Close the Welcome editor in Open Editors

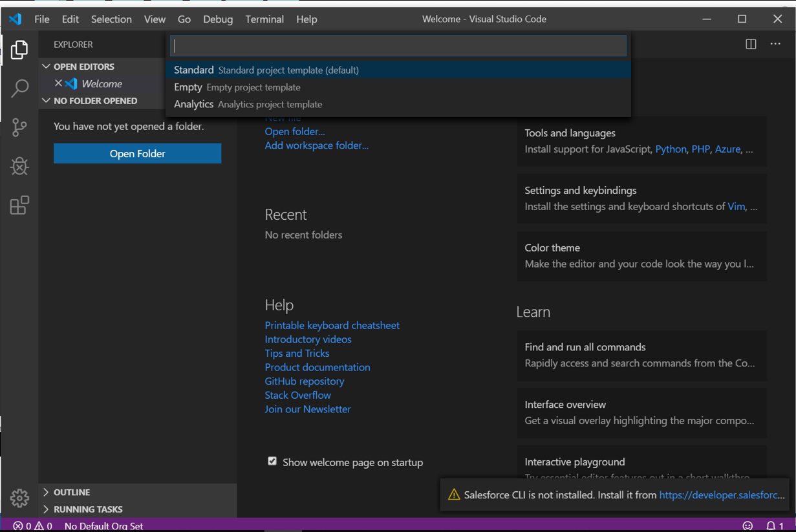58,83
